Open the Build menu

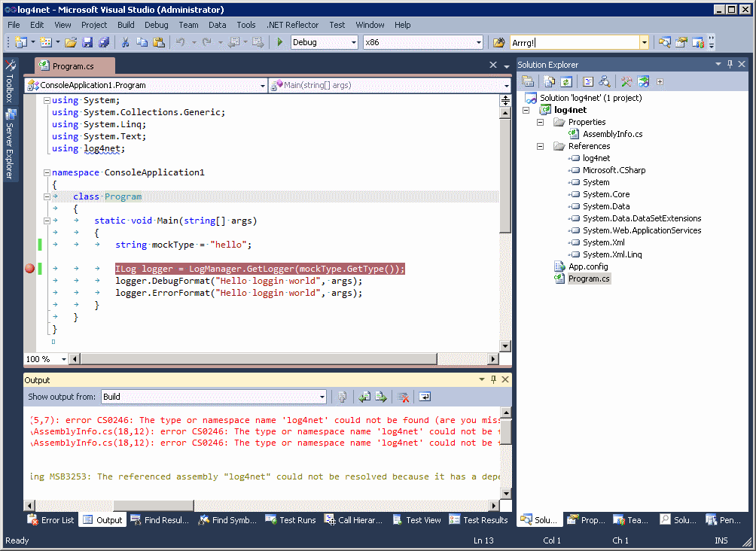[126, 25]
